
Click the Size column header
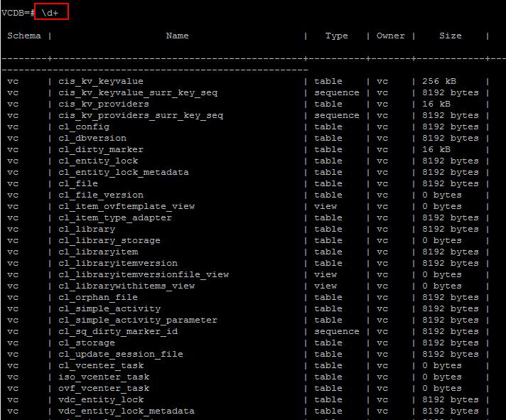tap(450, 36)
